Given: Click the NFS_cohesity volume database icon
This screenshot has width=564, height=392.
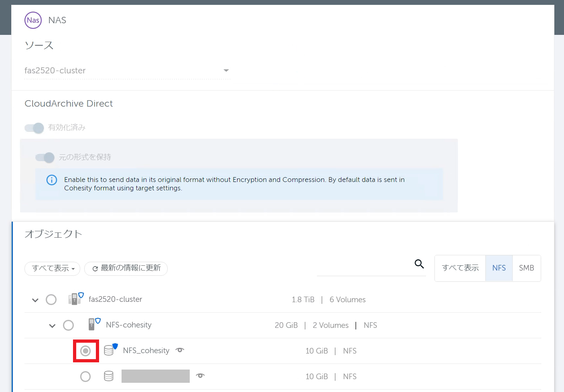Looking at the screenshot, I should pyautogui.click(x=111, y=350).
